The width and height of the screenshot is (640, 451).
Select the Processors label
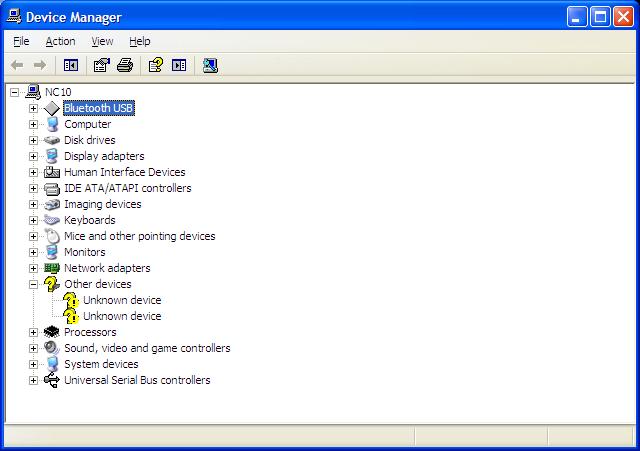90,332
